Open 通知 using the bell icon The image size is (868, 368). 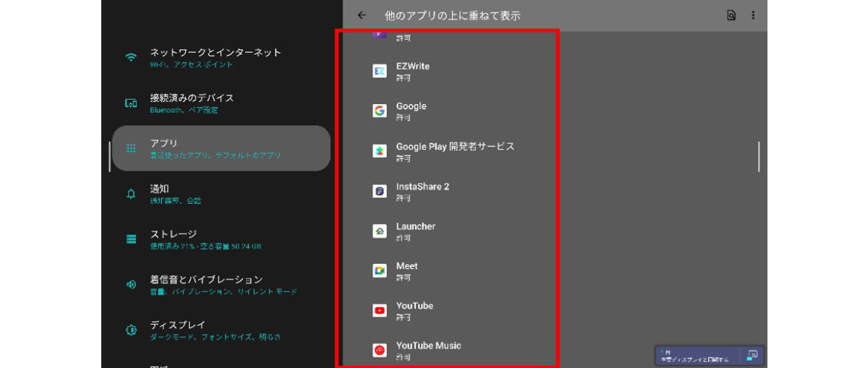point(131,194)
